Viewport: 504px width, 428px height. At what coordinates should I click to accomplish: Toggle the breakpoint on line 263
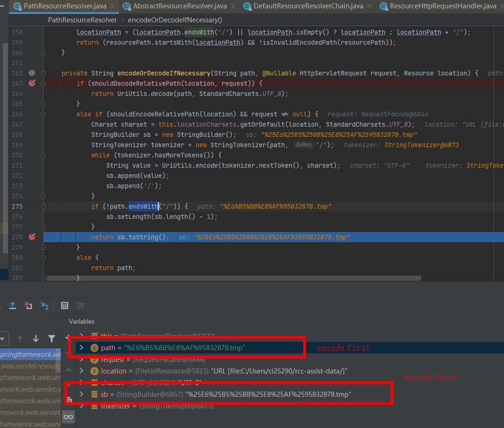click(32, 83)
